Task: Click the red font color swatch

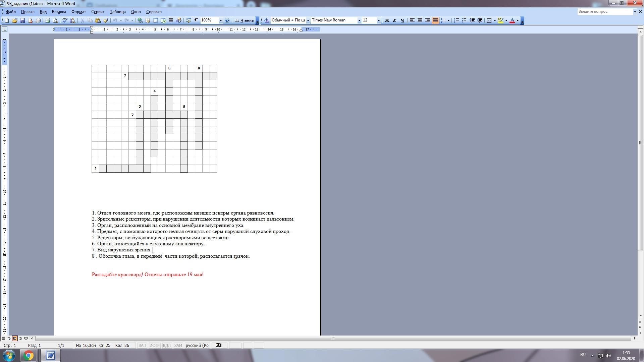Action: [512, 20]
